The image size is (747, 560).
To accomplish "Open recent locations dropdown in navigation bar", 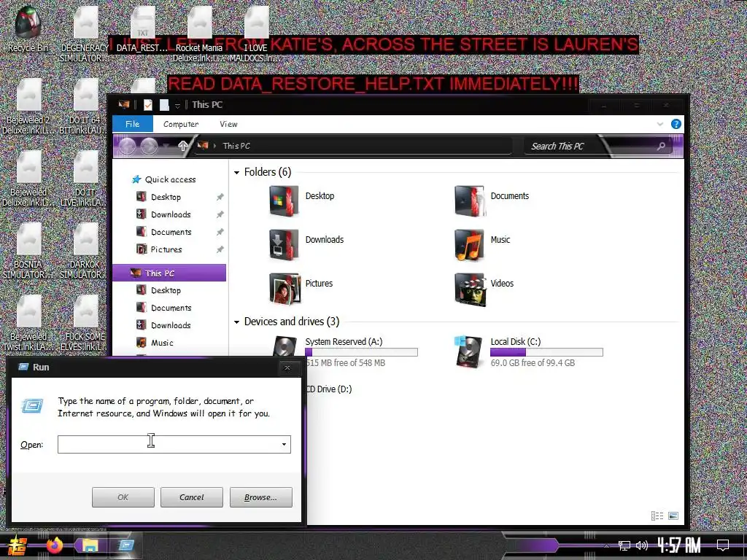I will point(166,146).
